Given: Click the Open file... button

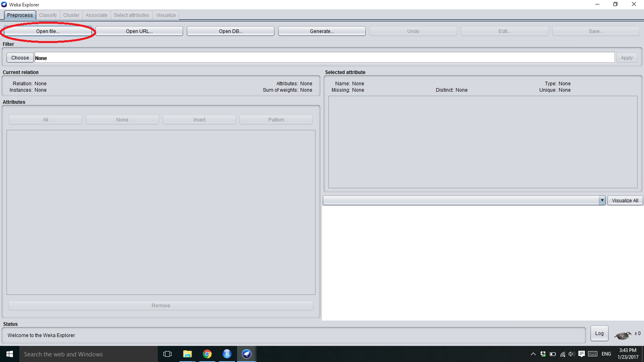Looking at the screenshot, I should pos(48,31).
